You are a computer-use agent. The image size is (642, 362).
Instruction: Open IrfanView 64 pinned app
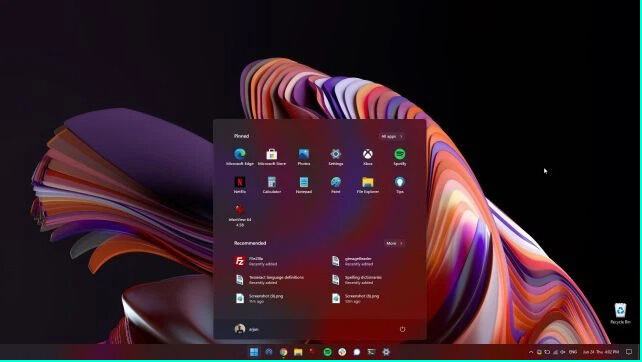pyautogui.click(x=240, y=215)
